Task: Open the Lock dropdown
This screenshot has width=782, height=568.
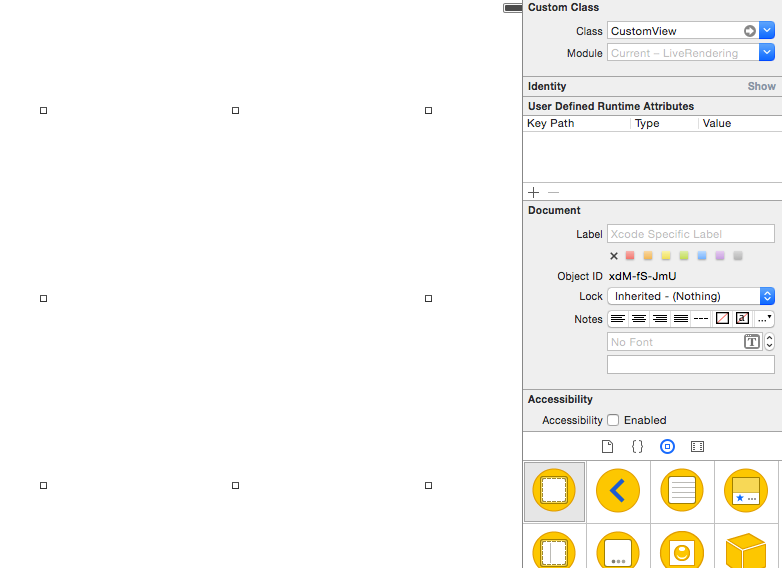Action: point(690,296)
